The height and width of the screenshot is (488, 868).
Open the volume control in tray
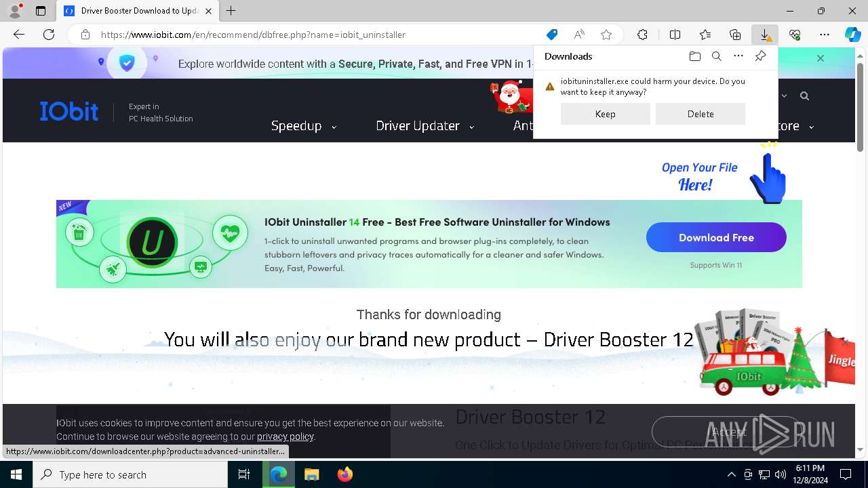click(x=781, y=474)
